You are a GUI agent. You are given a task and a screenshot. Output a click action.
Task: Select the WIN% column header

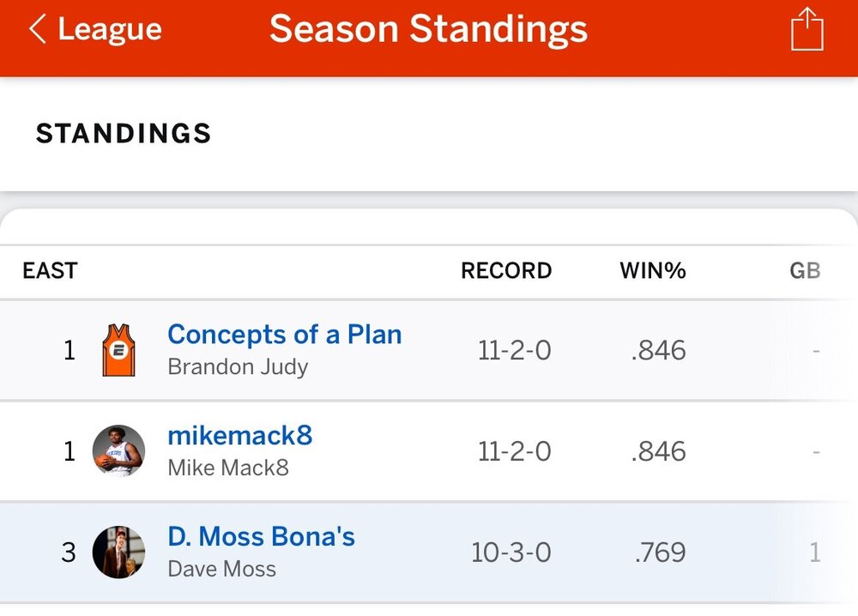click(x=652, y=271)
